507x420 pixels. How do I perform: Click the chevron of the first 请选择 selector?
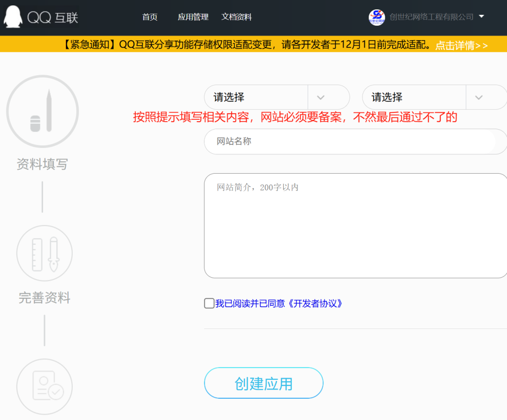(320, 97)
